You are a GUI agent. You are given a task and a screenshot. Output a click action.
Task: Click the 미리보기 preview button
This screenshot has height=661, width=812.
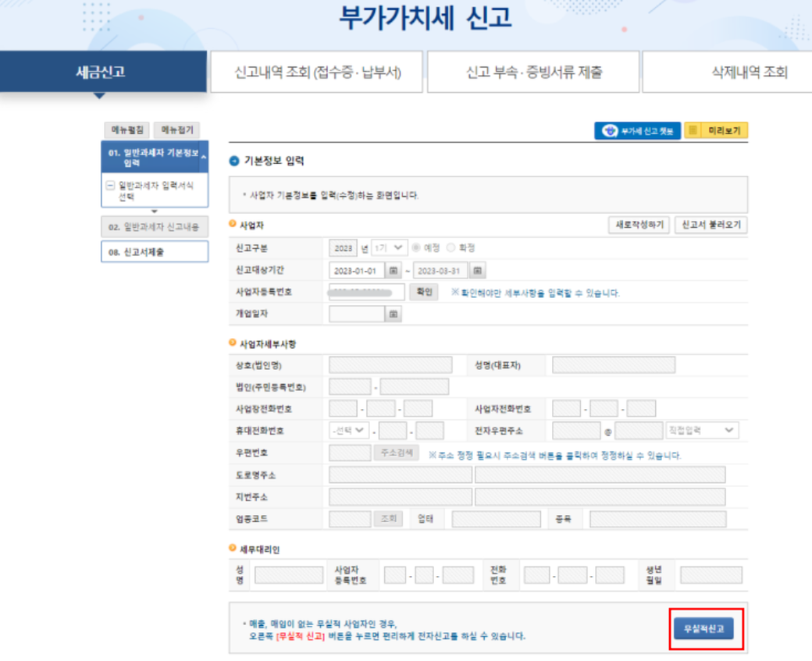pyautogui.click(x=716, y=131)
